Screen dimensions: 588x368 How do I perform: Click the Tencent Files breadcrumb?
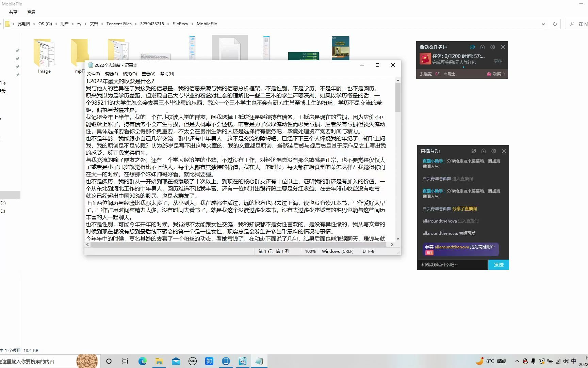[119, 24]
